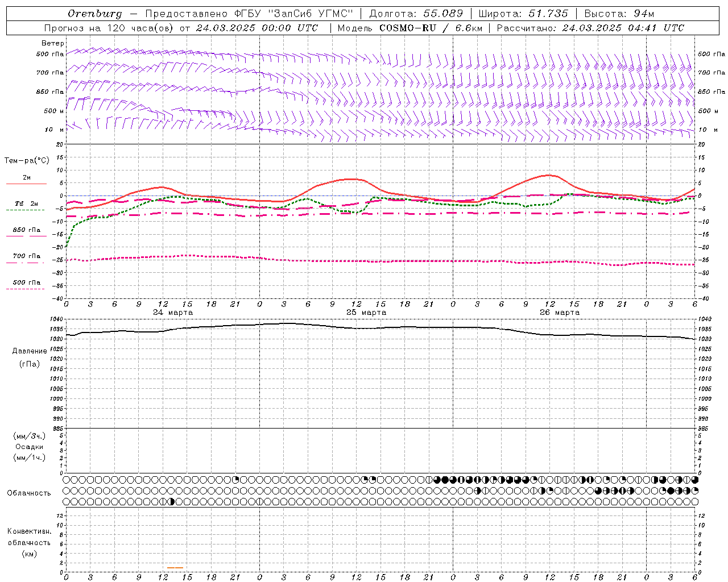
Task: Click the left '500 гПа' wind level label
Action: [x=50, y=55]
